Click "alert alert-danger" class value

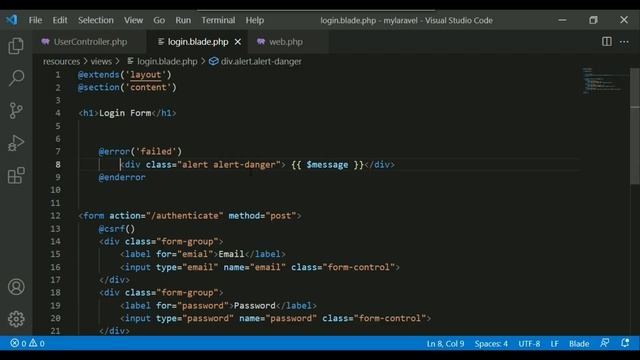pos(229,164)
